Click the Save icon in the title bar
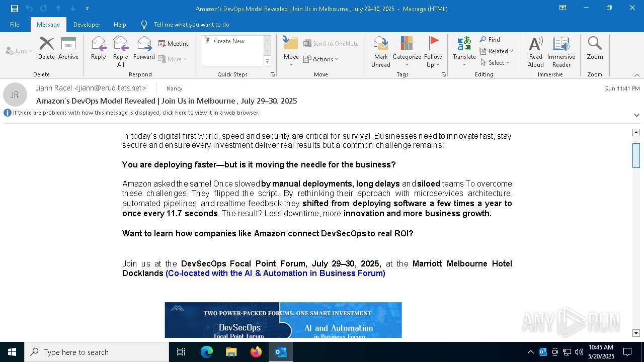644x362 pixels. point(15,9)
